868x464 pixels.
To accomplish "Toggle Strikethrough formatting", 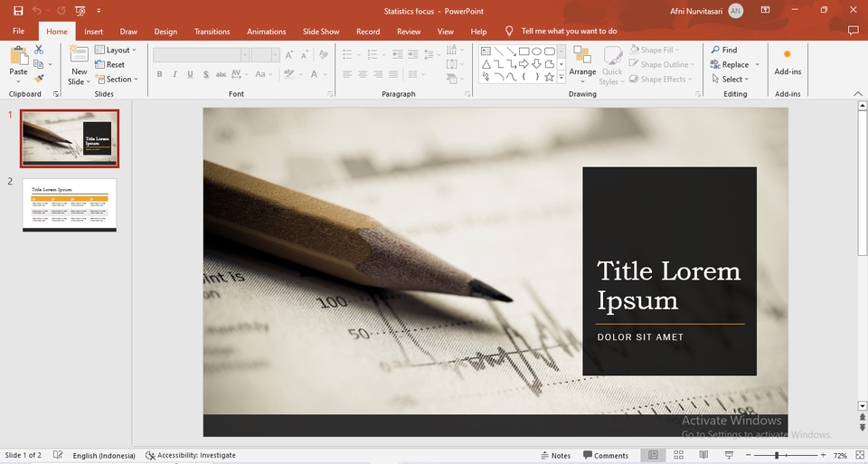I will [221, 74].
